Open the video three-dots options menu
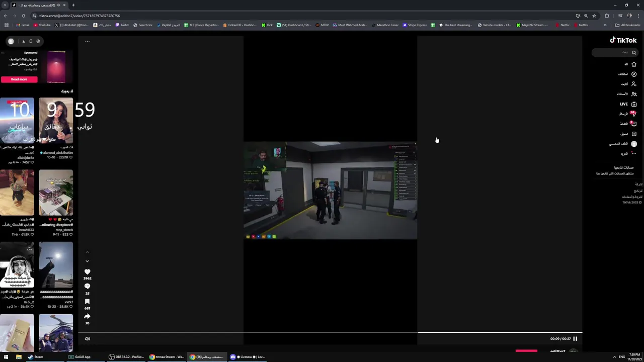 pyautogui.click(x=87, y=42)
